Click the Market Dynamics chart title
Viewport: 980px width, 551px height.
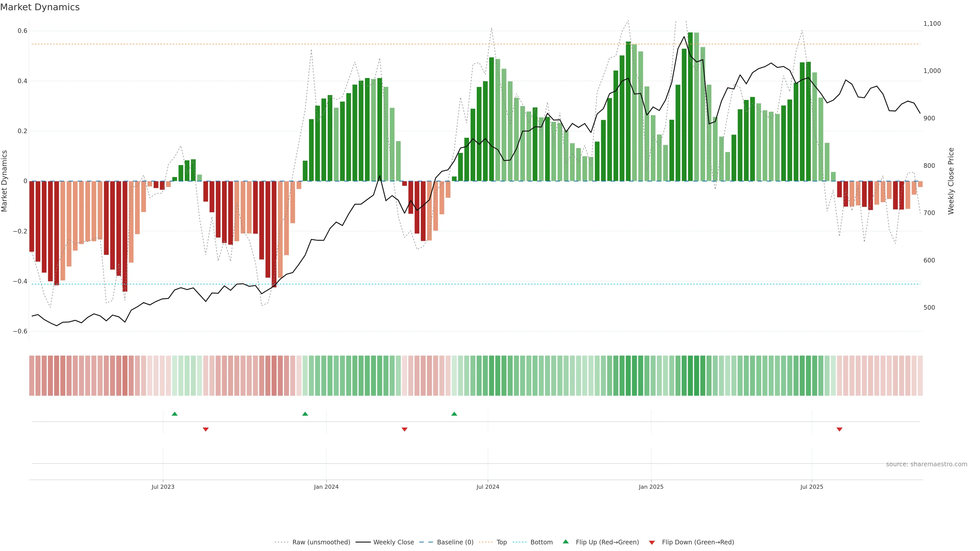point(40,7)
